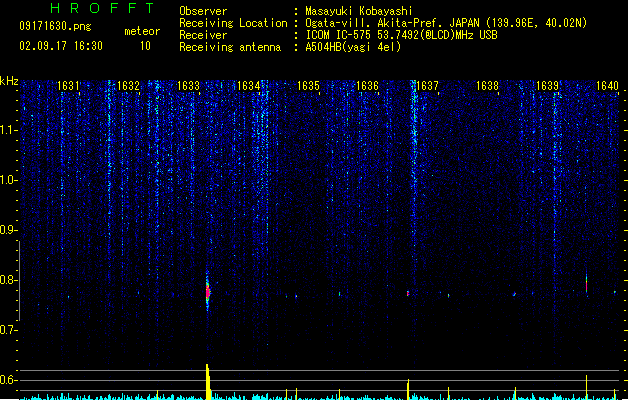This screenshot has height=400, width=629.
Task: Click the yellow signal peak just before 1637
Action: [x=408, y=390]
